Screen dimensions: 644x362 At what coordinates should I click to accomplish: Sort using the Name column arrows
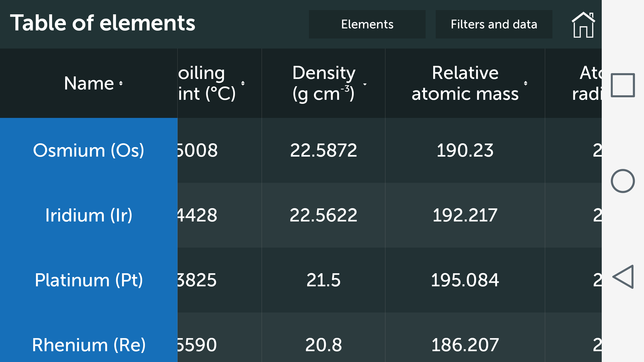pos(121,83)
